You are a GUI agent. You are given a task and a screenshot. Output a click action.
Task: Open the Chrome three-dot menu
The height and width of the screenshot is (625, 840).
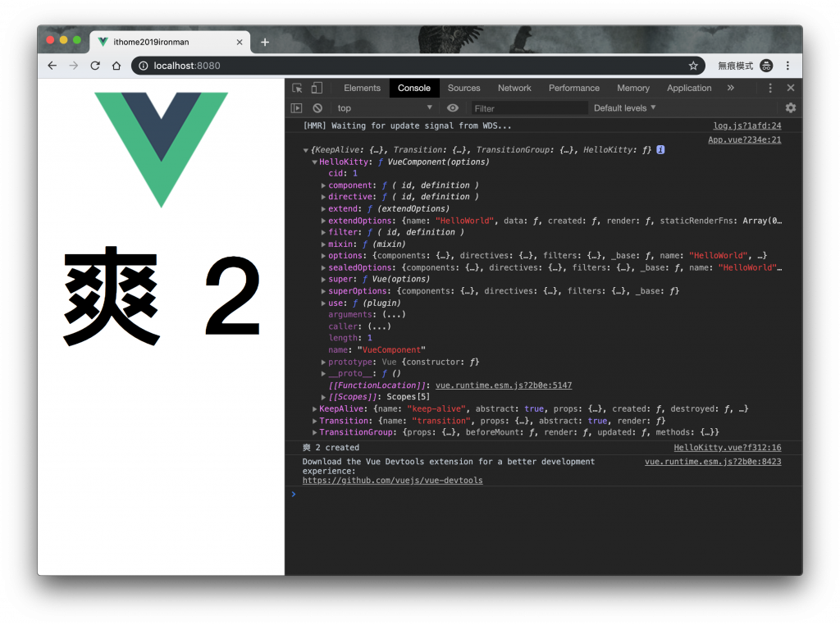787,66
